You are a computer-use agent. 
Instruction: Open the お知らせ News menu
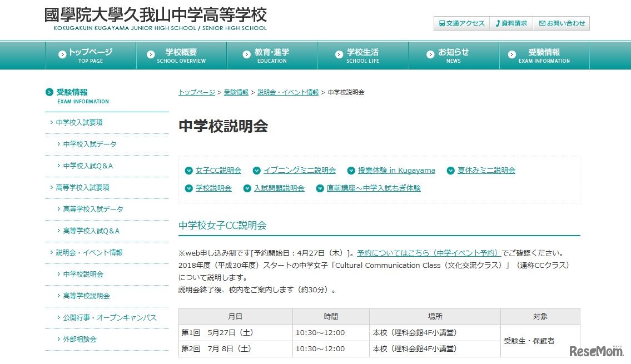(454, 55)
